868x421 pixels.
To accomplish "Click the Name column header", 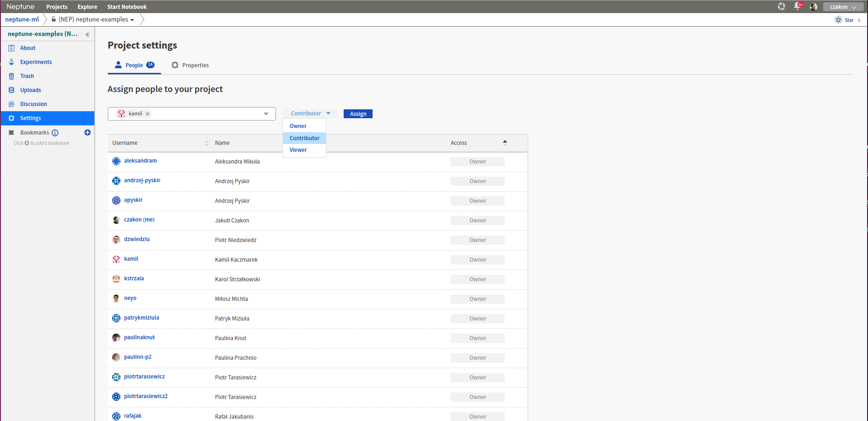I will [222, 143].
